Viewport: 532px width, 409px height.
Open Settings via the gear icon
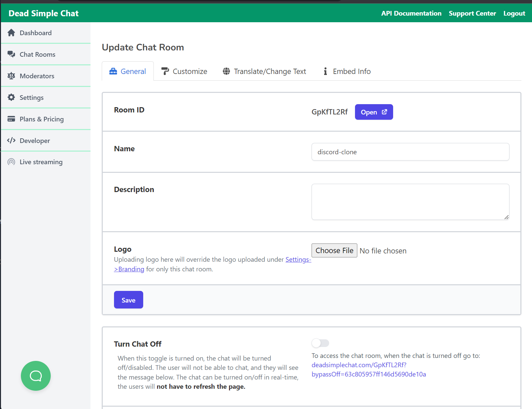pyautogui.click(x=11, y=97)
